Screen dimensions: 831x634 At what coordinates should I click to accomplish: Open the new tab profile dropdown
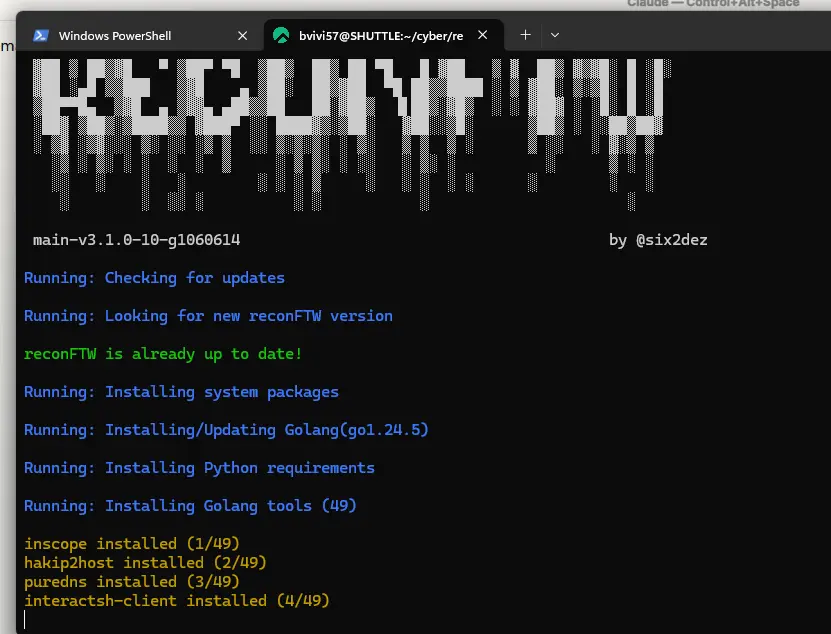pyautogui.click(x=555, y=35)
